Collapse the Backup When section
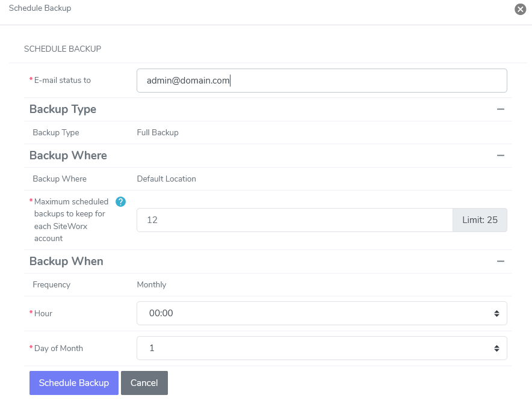 (500, 261)
